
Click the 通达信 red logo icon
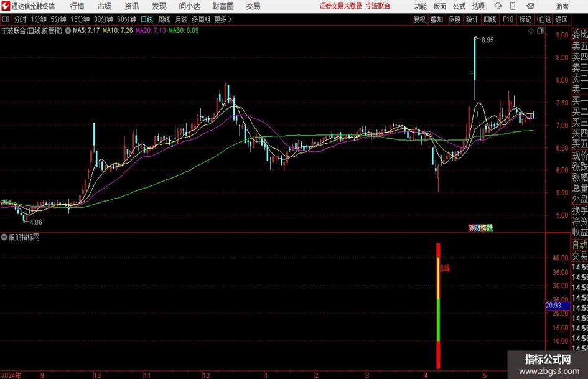[x=6, y=6]
